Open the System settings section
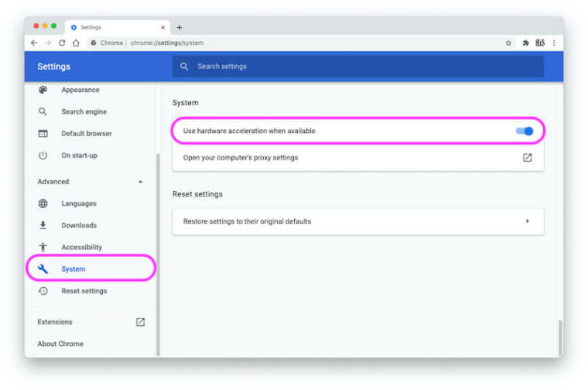588x390 pixels. (73, 269)
